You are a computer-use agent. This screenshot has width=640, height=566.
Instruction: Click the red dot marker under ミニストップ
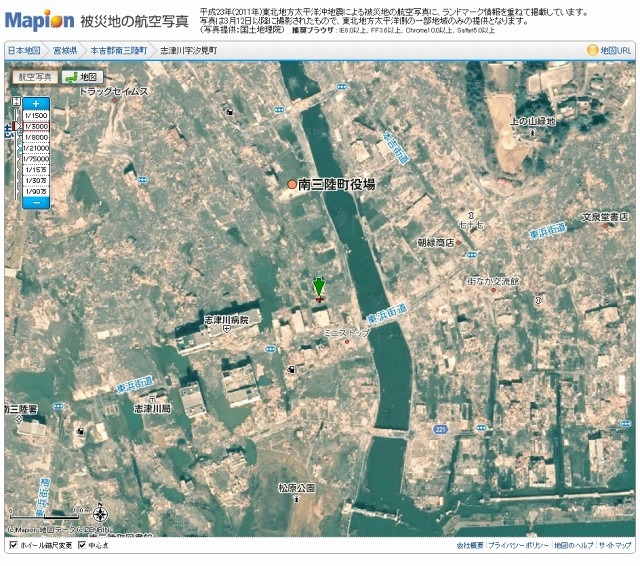(x=347, y=342)
